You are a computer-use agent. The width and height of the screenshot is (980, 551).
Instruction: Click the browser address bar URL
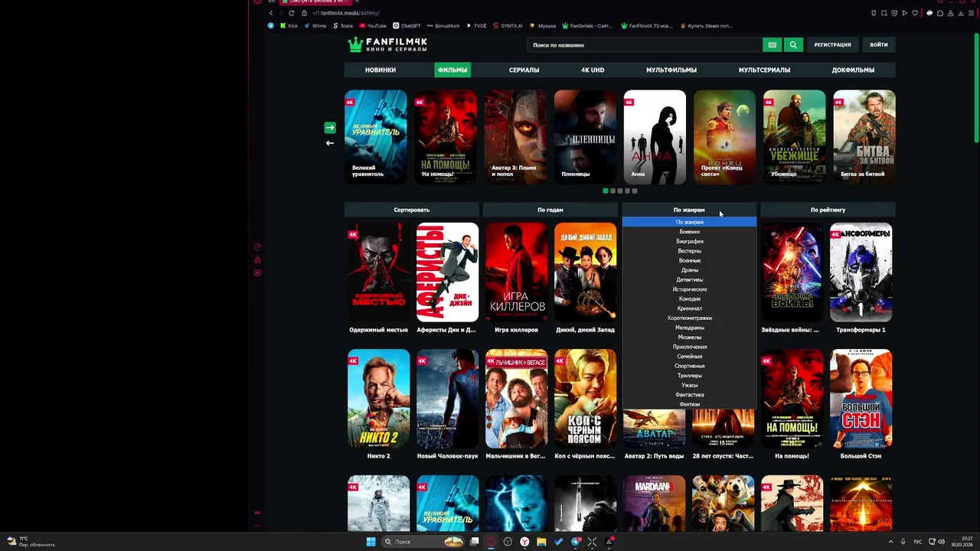pyautogui.click(x=346, y=13)
